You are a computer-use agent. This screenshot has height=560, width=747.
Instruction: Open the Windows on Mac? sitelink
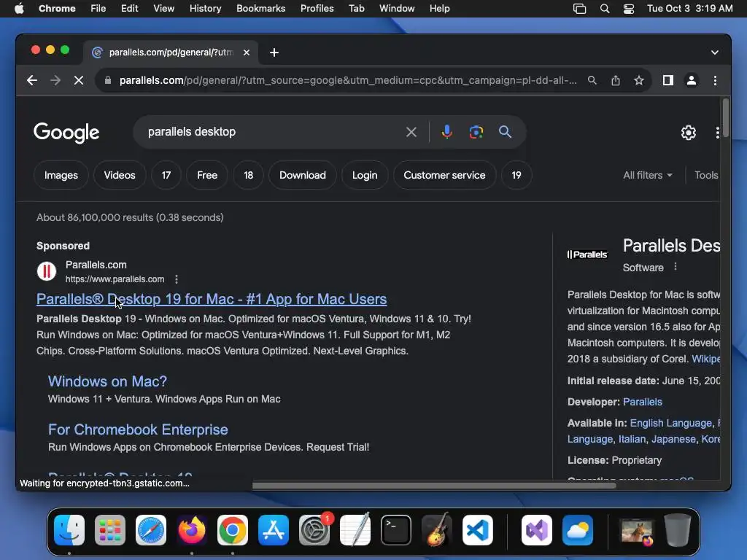(108, 381)
